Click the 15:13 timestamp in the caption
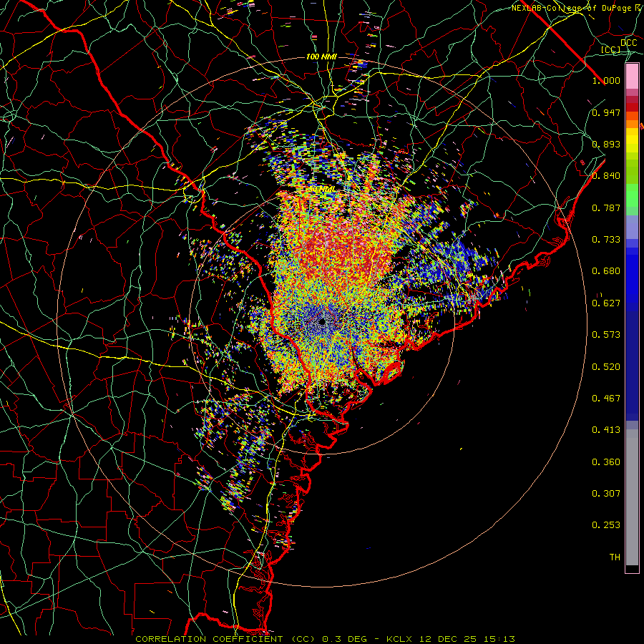The width and height of the screenshot is (644, 644). (498, 639)
